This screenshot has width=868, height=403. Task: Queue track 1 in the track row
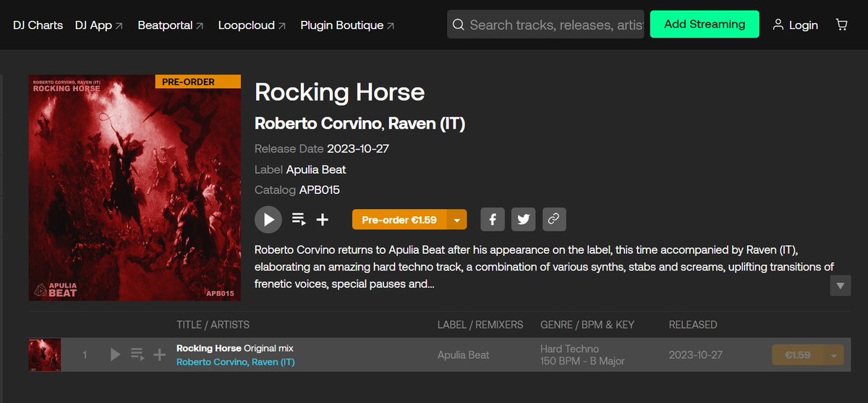[x=137, y=355]
